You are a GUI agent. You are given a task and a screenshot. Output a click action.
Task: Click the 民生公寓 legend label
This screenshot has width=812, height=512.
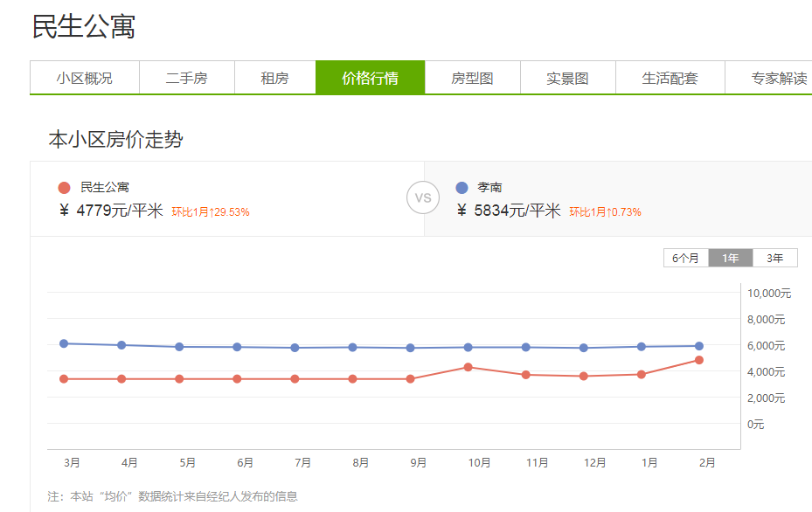coord(105,187)
